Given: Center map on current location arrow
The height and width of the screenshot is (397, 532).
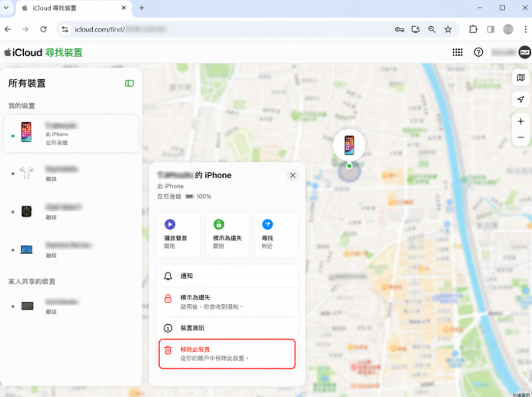Looking at the screenshot, I should coord(520,99).
